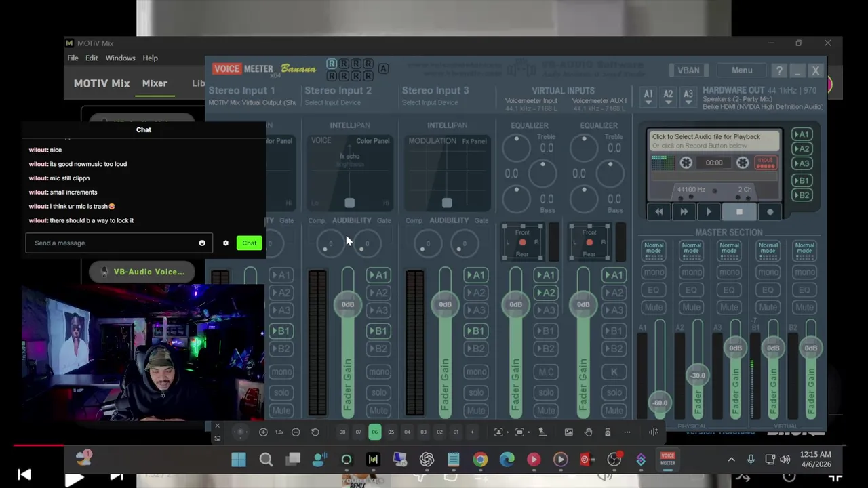Mute the master B2 bus

point(804,308)
